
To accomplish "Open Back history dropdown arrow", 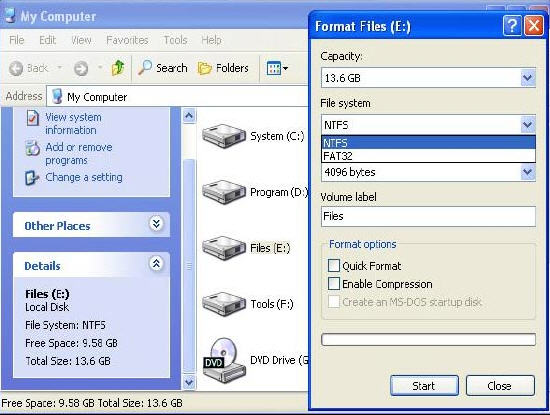I will pos(60,67).
